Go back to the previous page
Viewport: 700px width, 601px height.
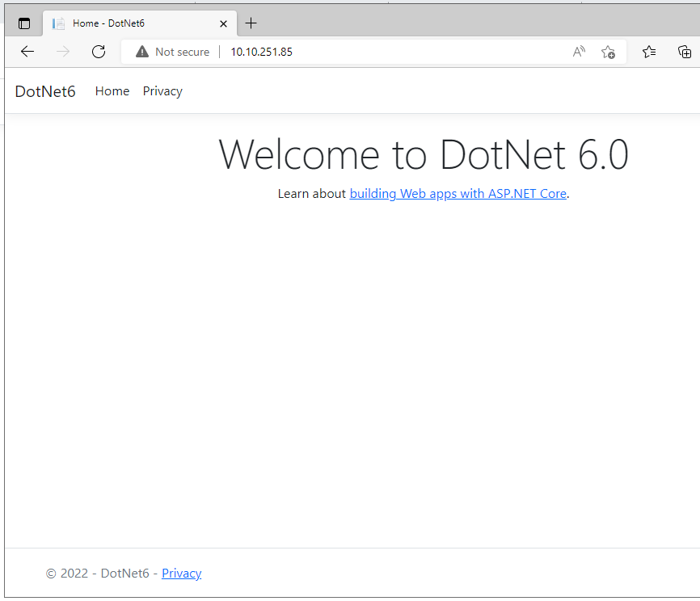click(x=27, y=52)
